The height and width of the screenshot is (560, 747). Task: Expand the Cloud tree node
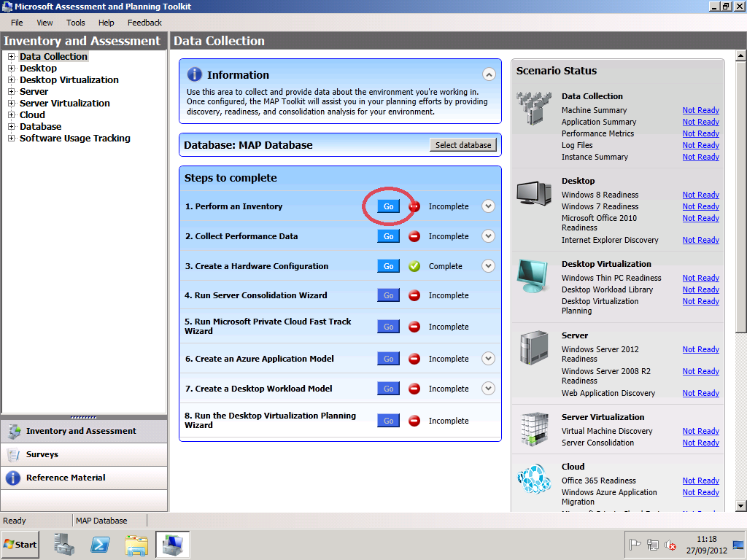[x=12, y=114]
